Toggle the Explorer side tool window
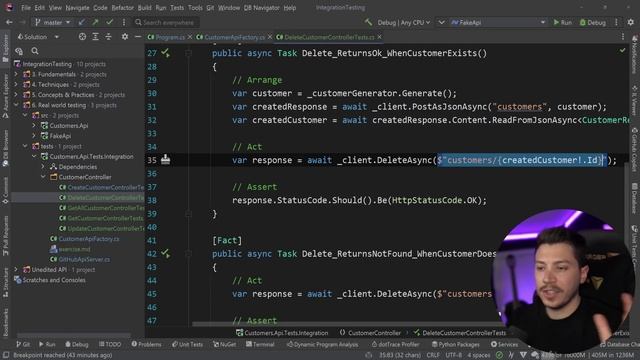 point(5,48)
